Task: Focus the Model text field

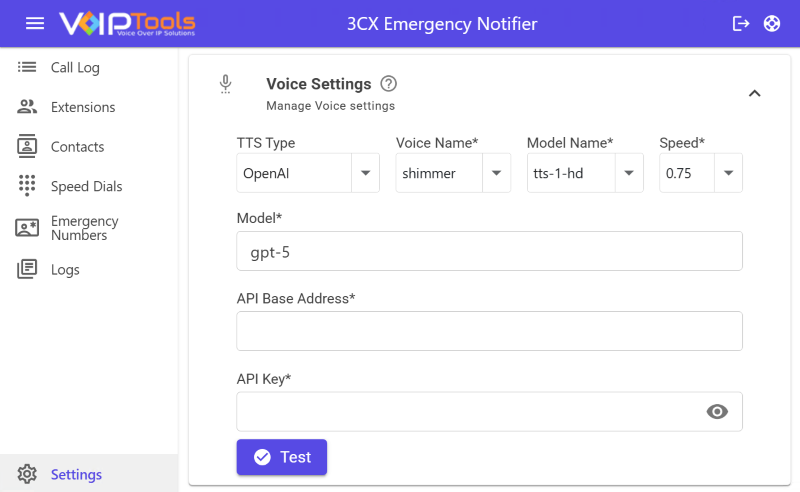Action: [489, 251]
